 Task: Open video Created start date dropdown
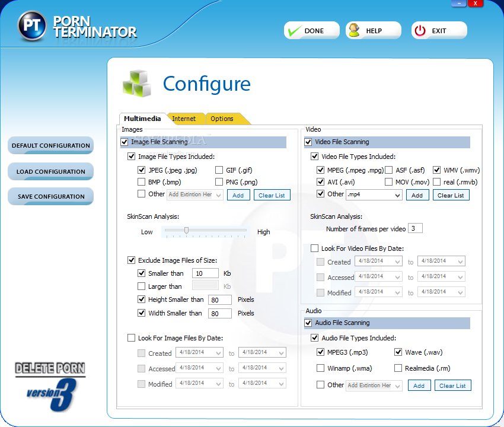tap(398, 262)
